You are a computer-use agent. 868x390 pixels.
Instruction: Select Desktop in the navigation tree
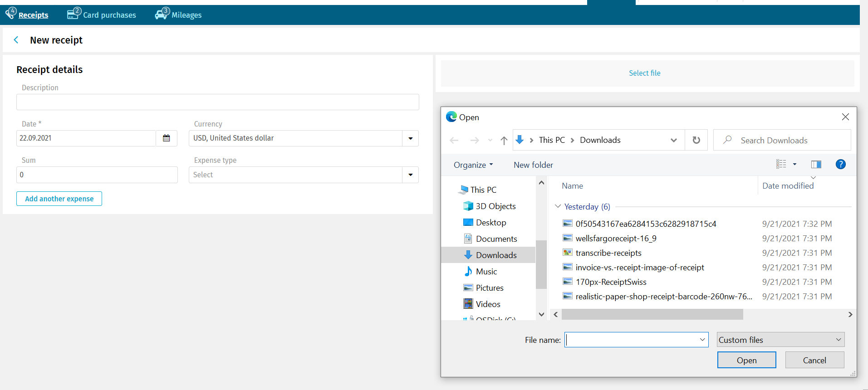pyautogui.click(x=490, y=223)
